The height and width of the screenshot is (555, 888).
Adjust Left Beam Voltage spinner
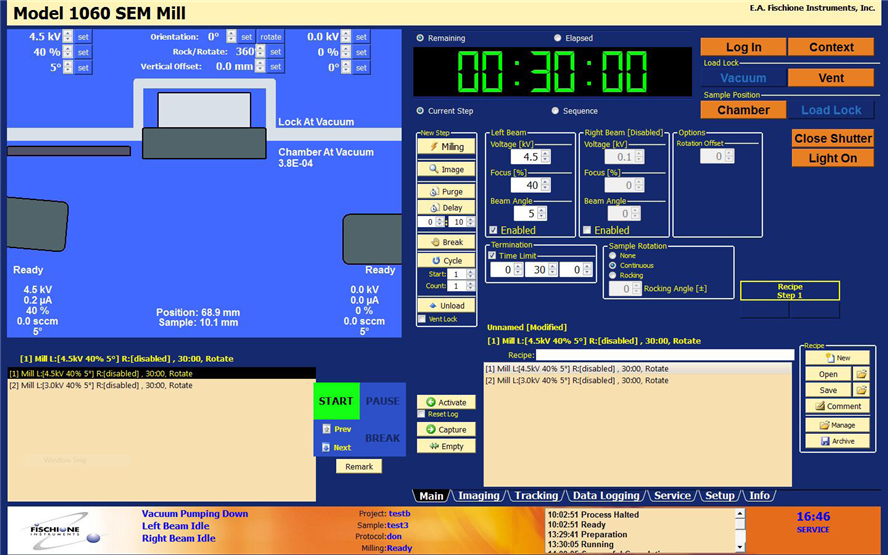[x=545, y=157]
